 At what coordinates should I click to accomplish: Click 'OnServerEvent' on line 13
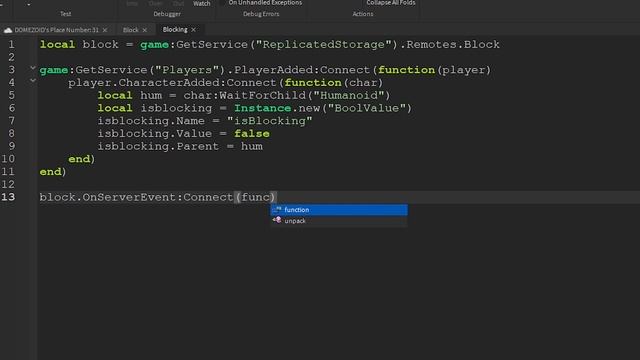click(129, 197)
